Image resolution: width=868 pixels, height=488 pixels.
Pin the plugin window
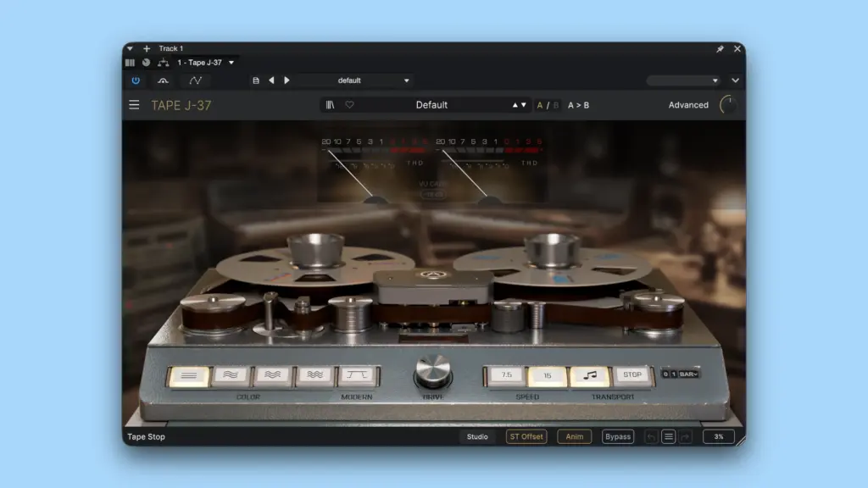click(x=721, y=48)
